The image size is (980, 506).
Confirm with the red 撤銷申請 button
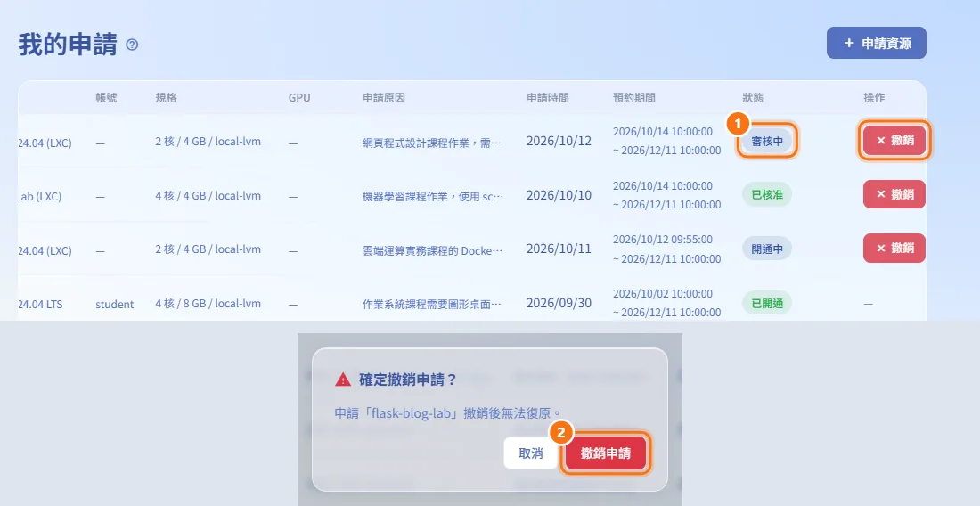click(606, 453)
